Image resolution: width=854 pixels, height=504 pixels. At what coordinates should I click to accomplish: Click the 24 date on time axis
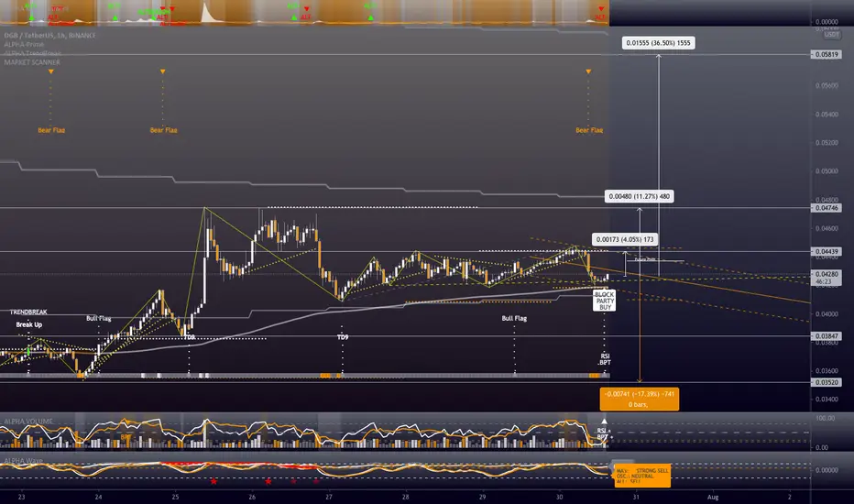(98, 497)
